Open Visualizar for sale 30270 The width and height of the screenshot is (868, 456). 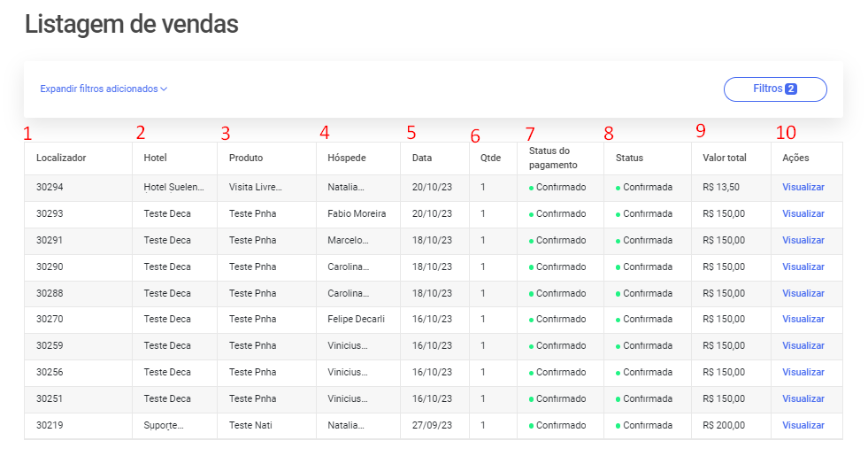click(803, 319)
